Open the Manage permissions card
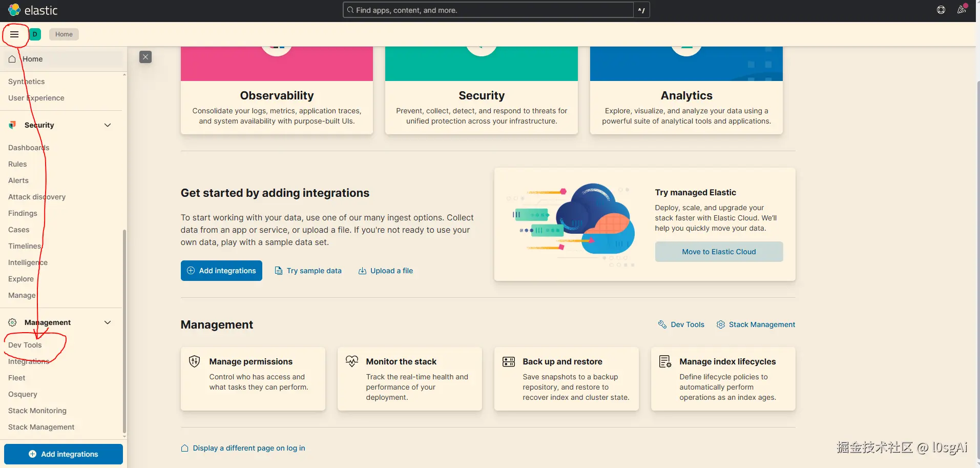 [253, 379]
